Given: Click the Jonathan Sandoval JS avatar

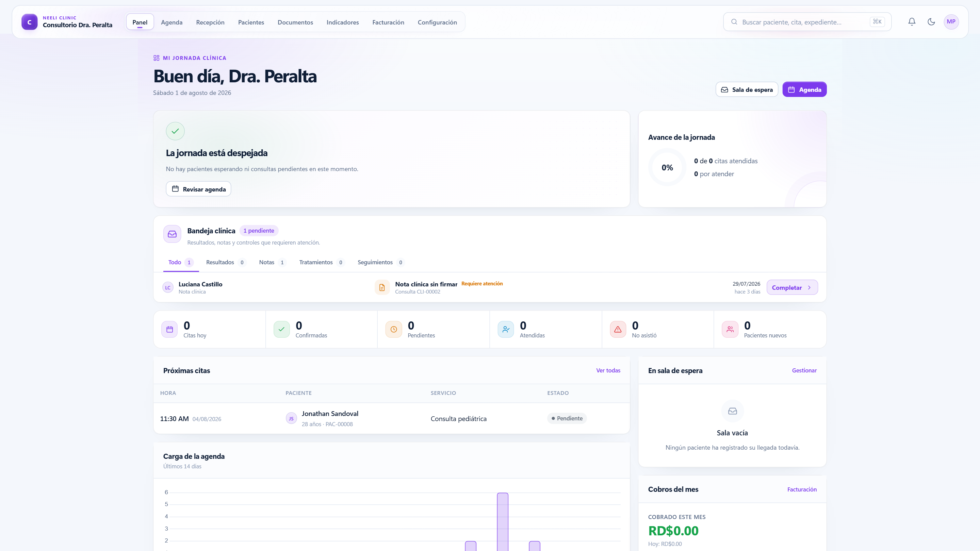Looking at the screenshot, I should 291,419.
